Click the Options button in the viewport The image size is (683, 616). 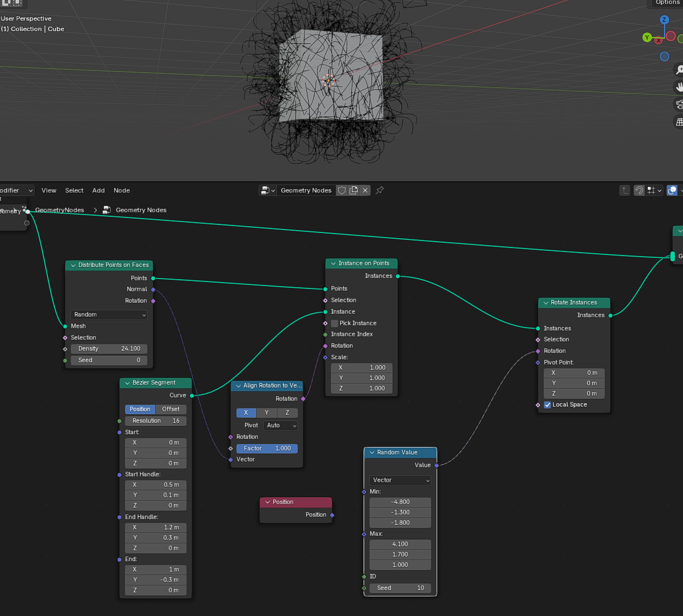[x=667, y=3]
